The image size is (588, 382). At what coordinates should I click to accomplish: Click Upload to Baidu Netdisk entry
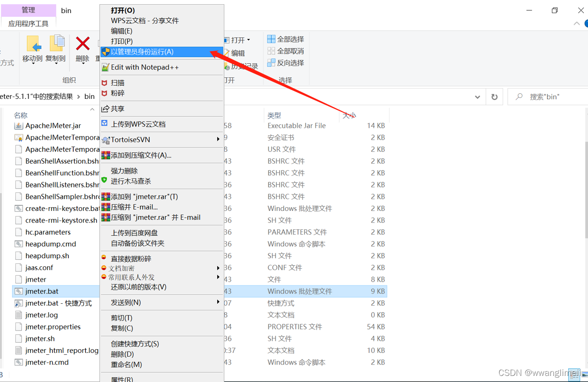point(134,232)
